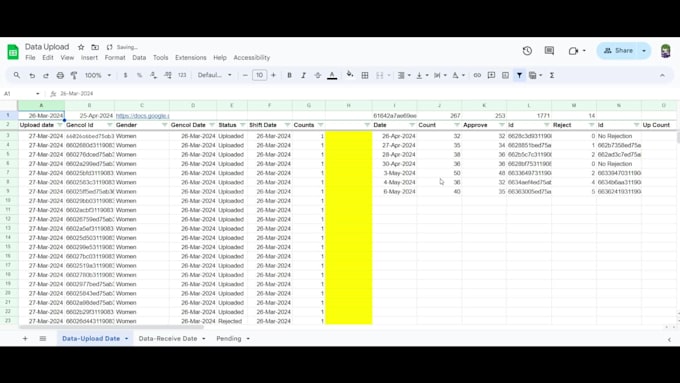Open the Default font dropdown
The height and width of the screenshot is (383, 680).
tap(215, 75)
